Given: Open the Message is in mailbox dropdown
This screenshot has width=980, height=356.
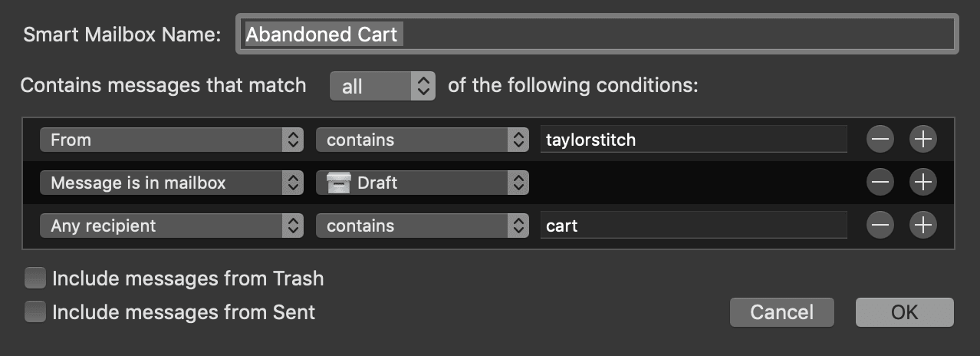Looking at the screenshot, I should tap(171, 183).
